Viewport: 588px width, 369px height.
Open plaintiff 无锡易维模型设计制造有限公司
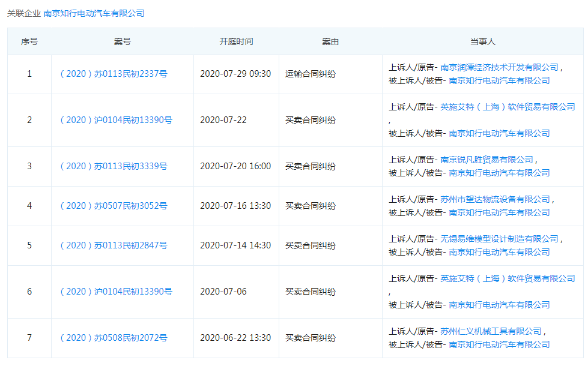[499, 239]
